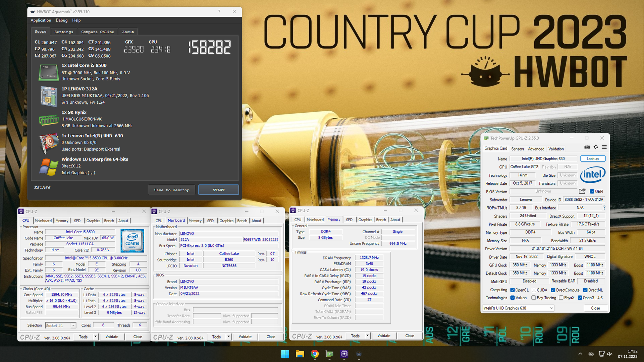This screenshot has height=362, width=644.
Task: Click the START button in Aquamark
Action: point(219,190)
